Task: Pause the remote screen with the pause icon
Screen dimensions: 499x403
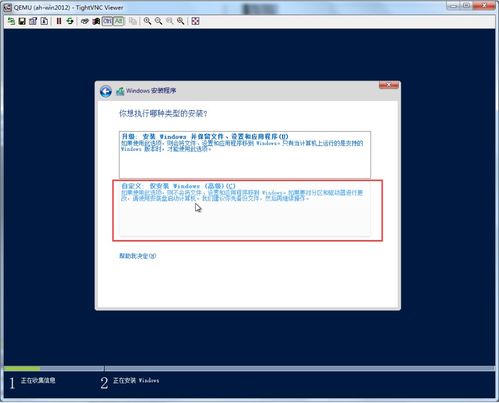Action: coord(59,21)
